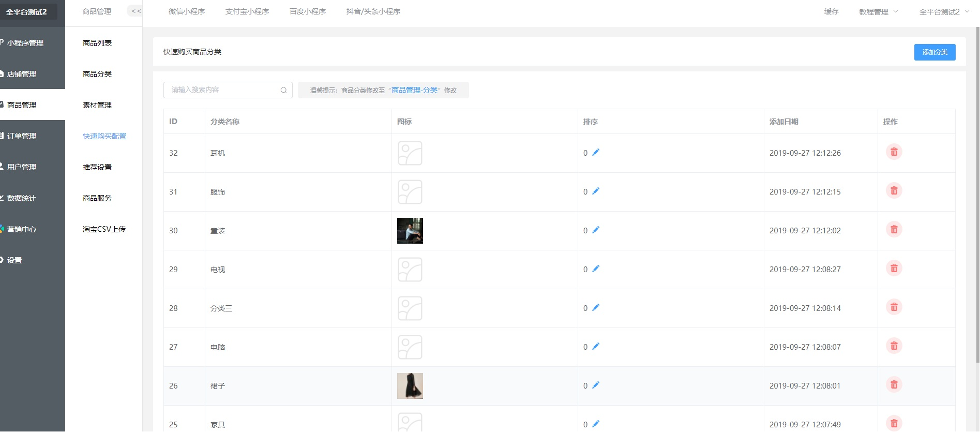This screenshot has height=432, width=980.
Task: Open placeholder icon image for 分类三
Action: tap(410, 308)
